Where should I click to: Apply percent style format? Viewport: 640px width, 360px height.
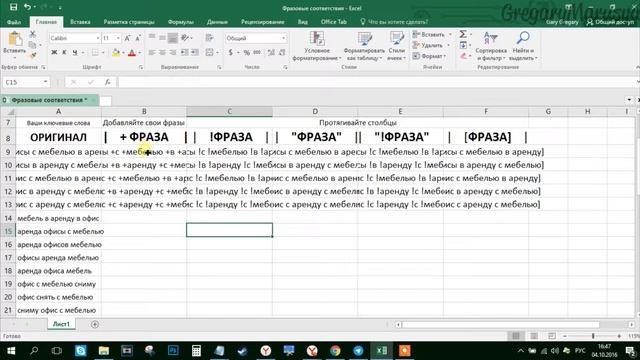247,52
